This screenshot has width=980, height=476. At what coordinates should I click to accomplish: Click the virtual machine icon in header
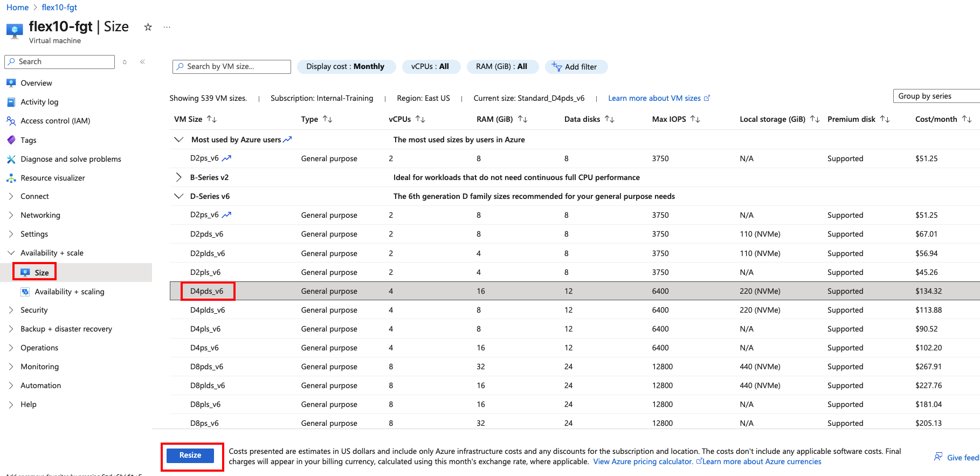(x=15, y=31)
